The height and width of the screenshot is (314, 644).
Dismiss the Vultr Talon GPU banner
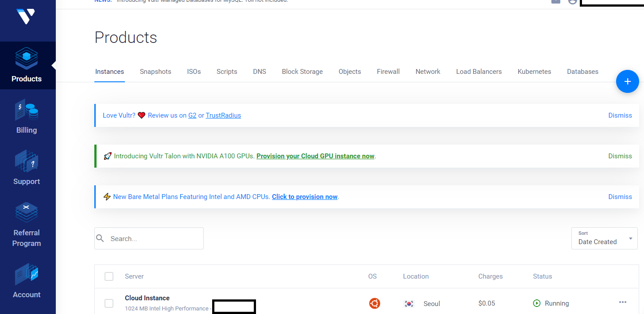pyautogui.click(x=620, y=156)
